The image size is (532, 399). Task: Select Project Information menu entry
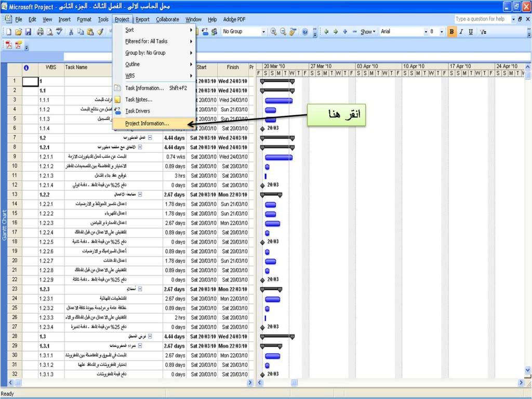(154, 124)
